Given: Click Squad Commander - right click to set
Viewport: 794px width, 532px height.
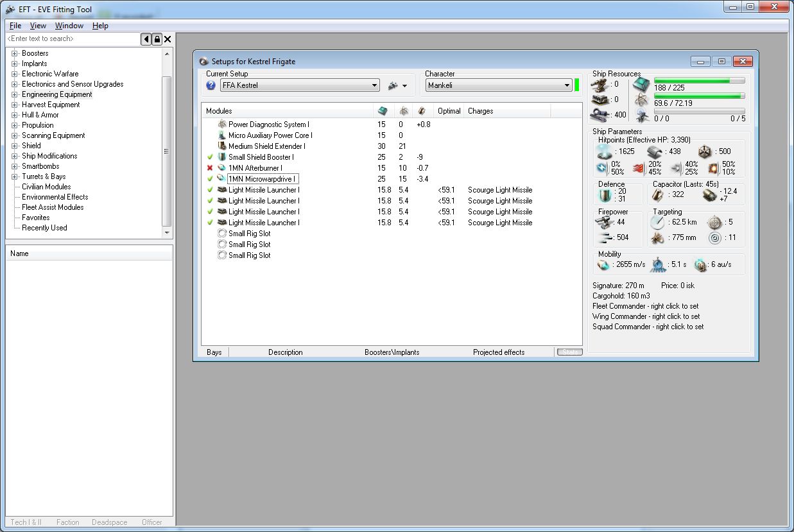Looking at the screenshot, I should tap(648, 327).
